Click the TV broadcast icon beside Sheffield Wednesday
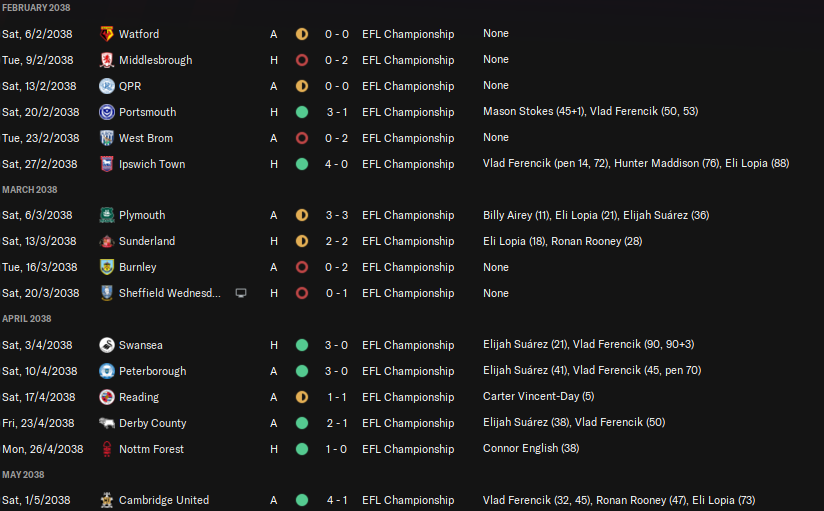824x511 pixels. [241, 293]
